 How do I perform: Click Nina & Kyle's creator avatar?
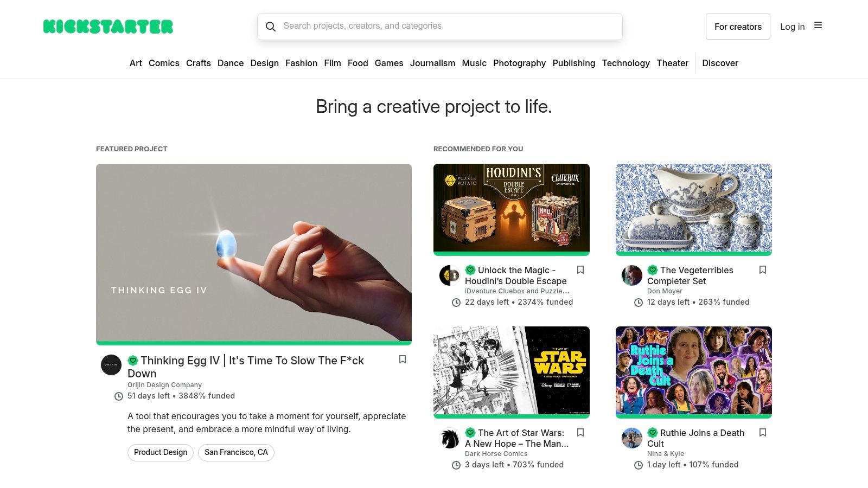click(631, 438)
